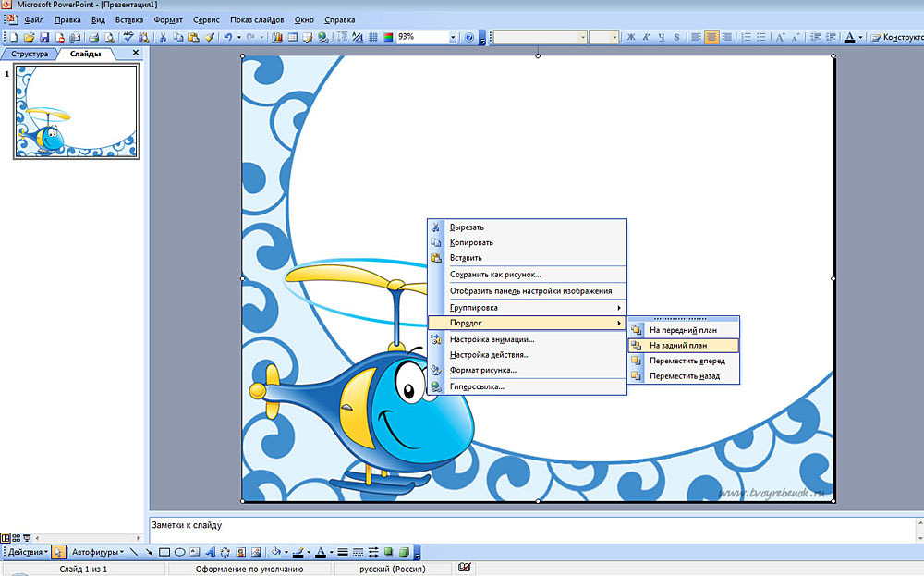924x576 pixels.
Task: Select the Oval drawing tool
Action: click(x=179, y=553)
